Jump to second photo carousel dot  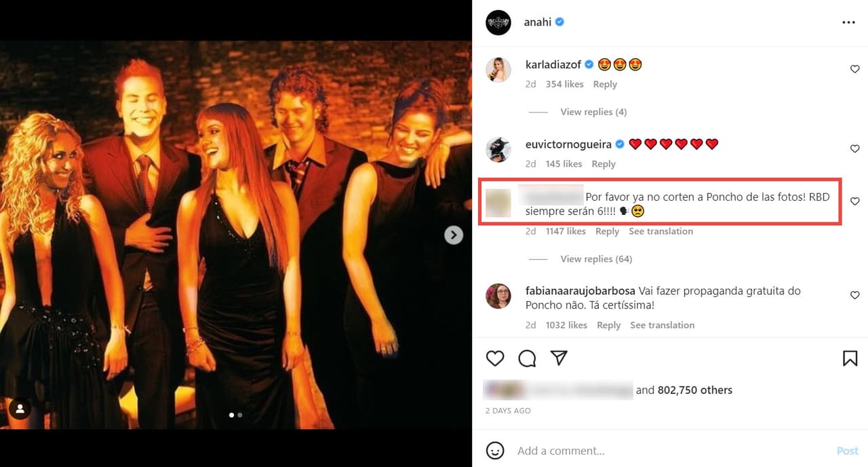240,415
